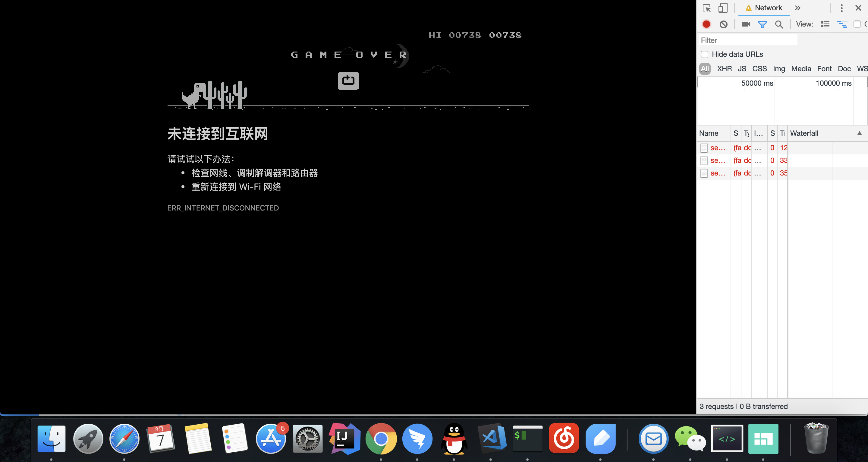The width and height of the screenshot is (868, 462).
Task: Clear the network log
Action: [723, 24]
